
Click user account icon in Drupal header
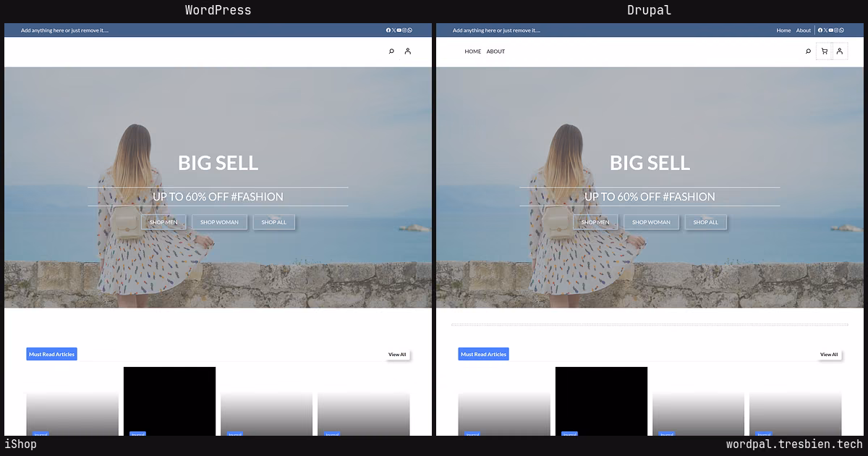pyautogui.click(x=840, y=51)
